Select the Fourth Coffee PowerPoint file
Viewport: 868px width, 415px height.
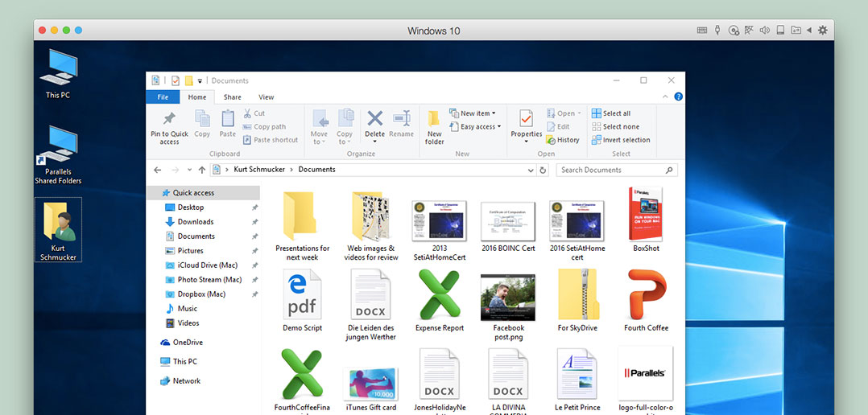646,301
